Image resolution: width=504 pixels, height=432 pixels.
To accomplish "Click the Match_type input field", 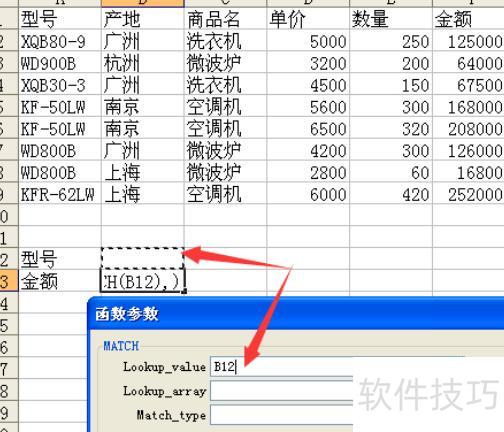I will (x=282, y=415).
